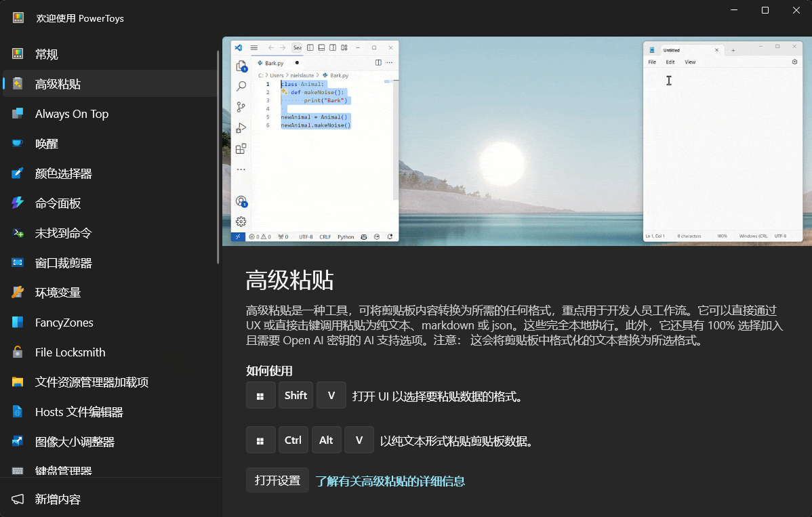The height and width of the screenshot is (517, 812).
Task: Click the 打开 UI 以选择要粘贴数据的格式 text
Action: (439, 396)
